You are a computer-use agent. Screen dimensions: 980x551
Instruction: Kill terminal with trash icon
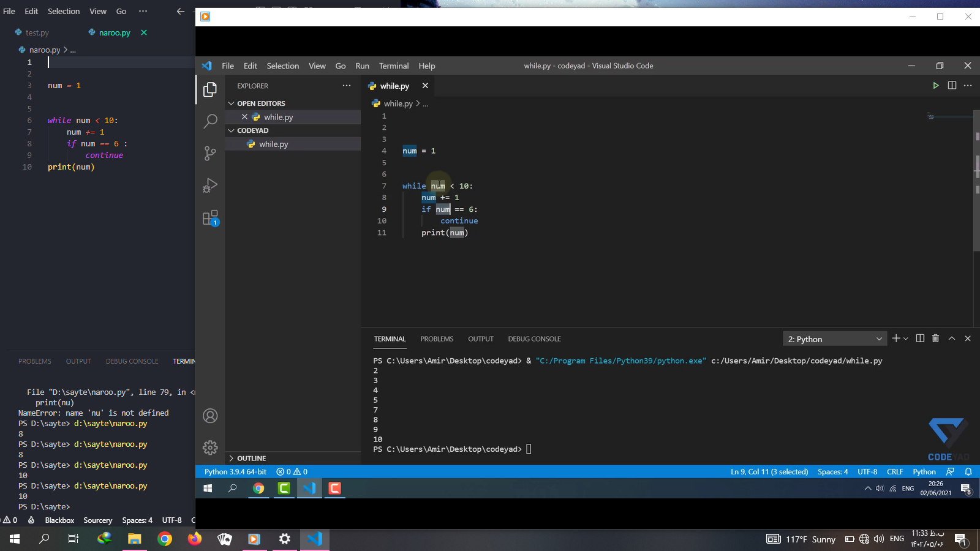click(x=935, y=339)
